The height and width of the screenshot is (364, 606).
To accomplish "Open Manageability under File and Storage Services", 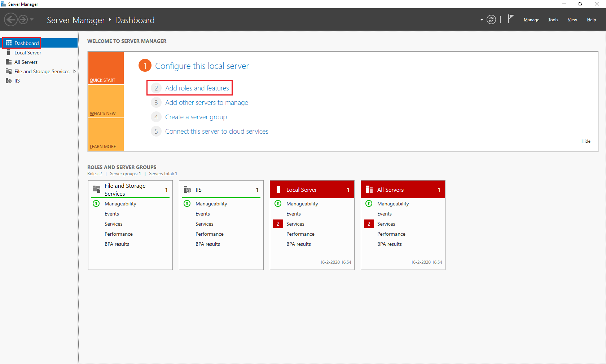I will (120, 204).
